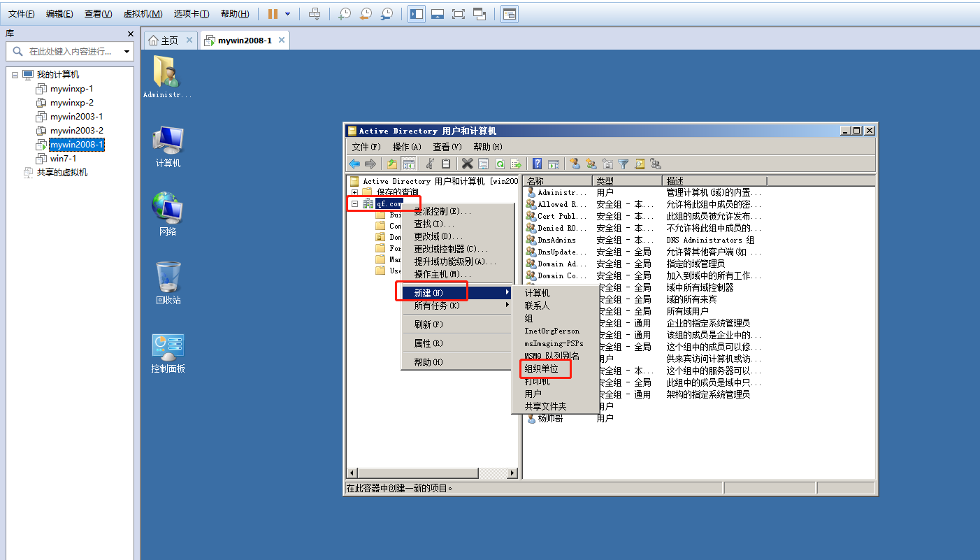The image size is (980, 560).
Task: Select the 杨帅哥 user entry
Action: (550, 418)
